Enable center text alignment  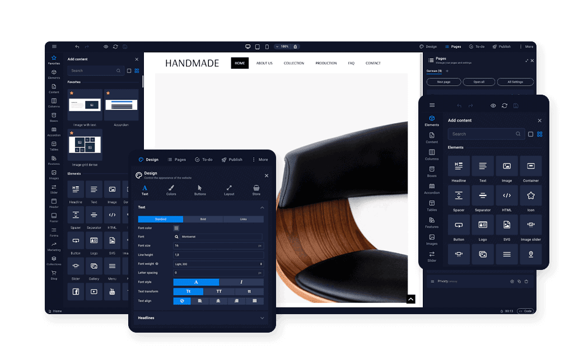click(218, 301)
